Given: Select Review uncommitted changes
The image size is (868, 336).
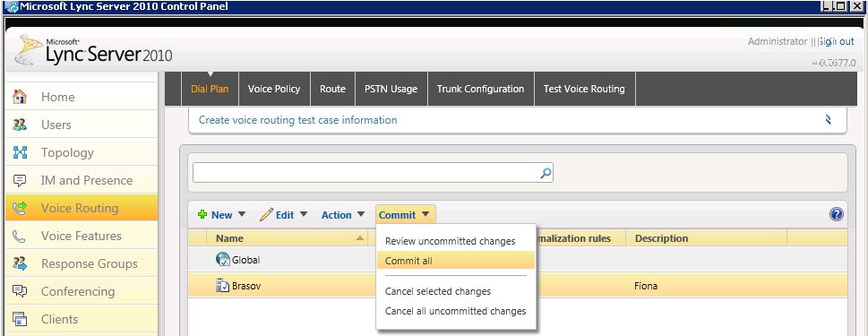Looking at the screenshot, I should [450, 241].
